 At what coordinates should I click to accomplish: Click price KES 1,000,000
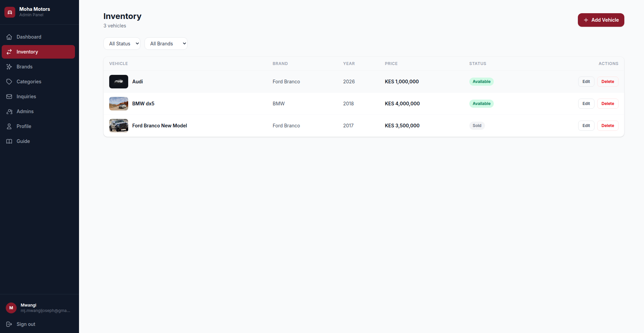402,82
